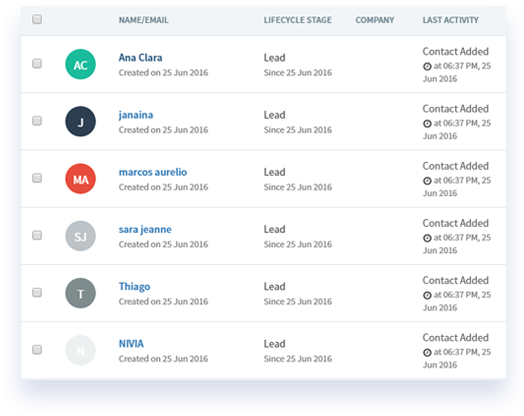Screen dimensions: 524x416
Task: Select the Ana Clara contact checkbox
Action: (37, 63)
